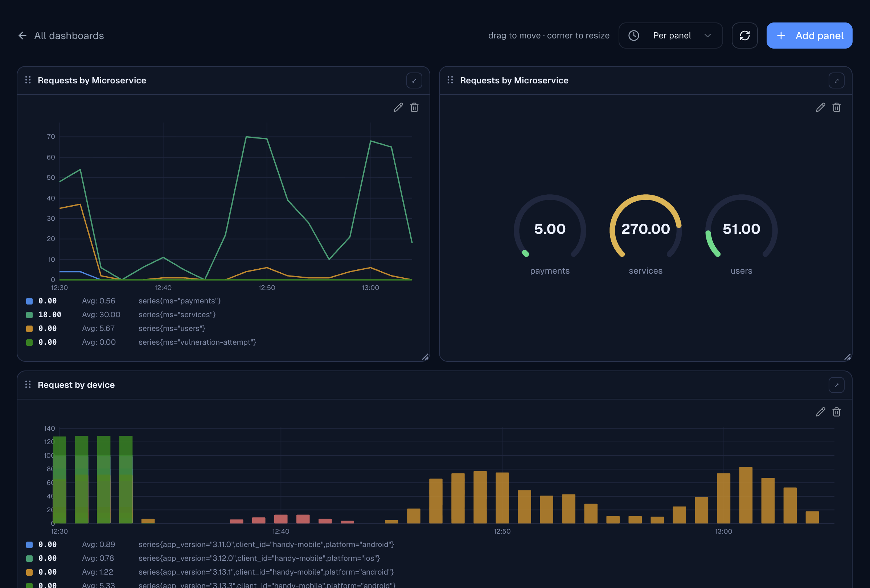Click the Request by device panel title
Image resolution: width=870 pixels, height=588 pixels.
point(76,385)
